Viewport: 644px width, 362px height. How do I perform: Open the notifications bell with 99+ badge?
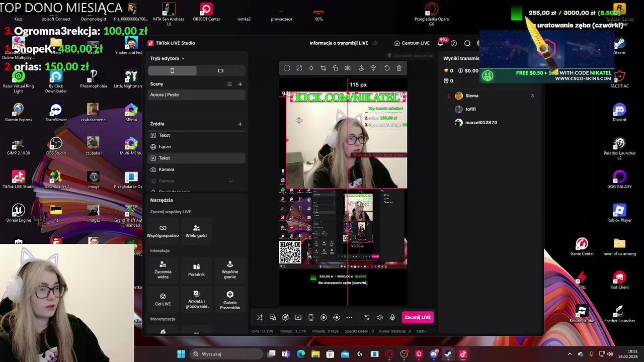(441, 43)
